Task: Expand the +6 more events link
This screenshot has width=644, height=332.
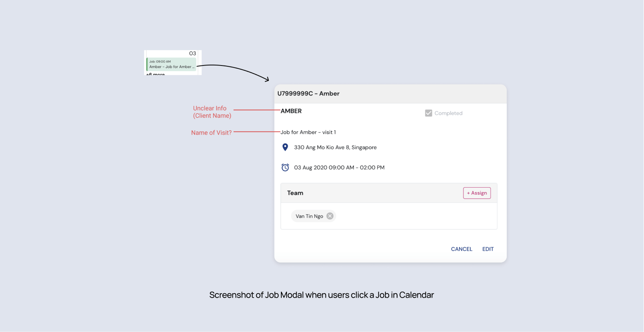Action: pyautogui.click(x=155, y=74)
